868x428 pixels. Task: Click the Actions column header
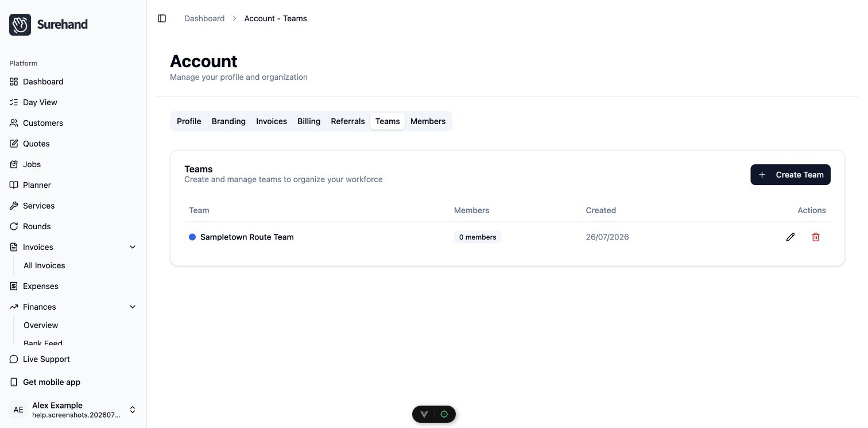(x=812, y=210)
